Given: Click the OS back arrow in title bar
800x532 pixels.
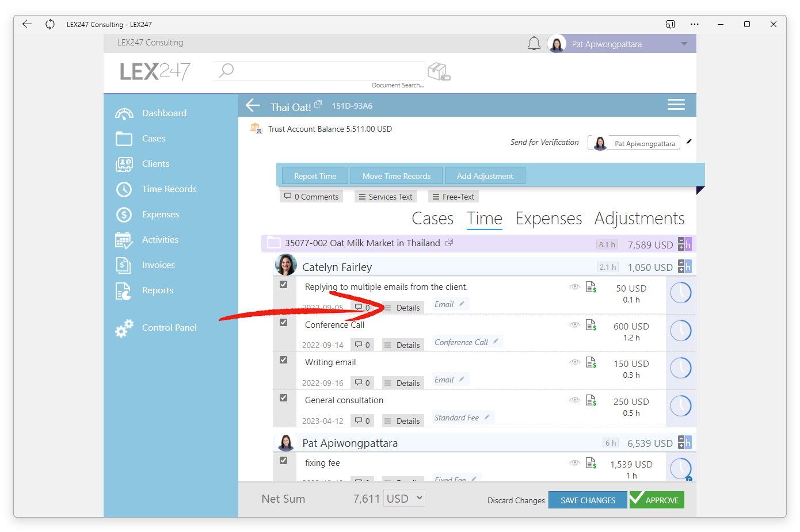Looking at the screenshot, I should pyautogui.click(x=26, y=24).
